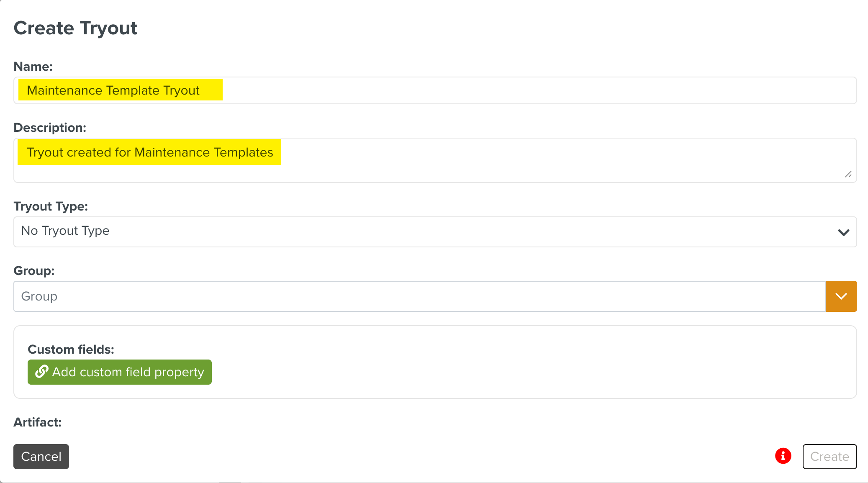Click the chain link icon on green button

point(41,372)
